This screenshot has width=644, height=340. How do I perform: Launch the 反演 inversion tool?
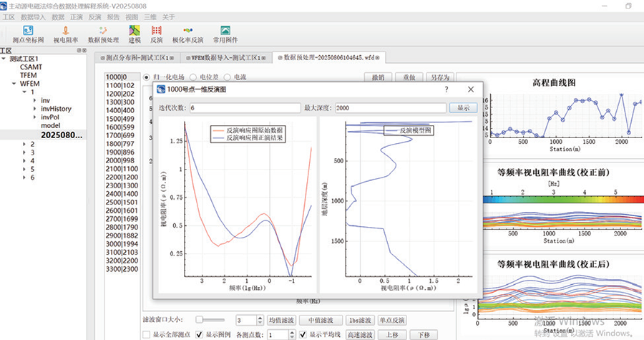click(157, 34)
